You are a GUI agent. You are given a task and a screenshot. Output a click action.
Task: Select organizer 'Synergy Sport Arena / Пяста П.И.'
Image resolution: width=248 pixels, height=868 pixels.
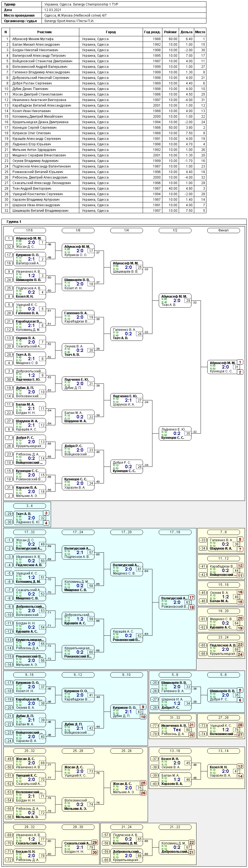tap(69, 21)
